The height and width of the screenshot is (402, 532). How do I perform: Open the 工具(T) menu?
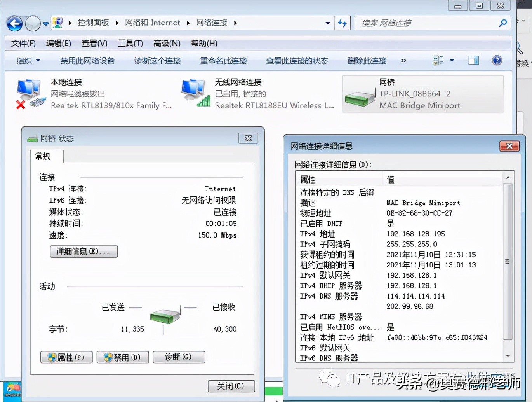click(130, 43)
